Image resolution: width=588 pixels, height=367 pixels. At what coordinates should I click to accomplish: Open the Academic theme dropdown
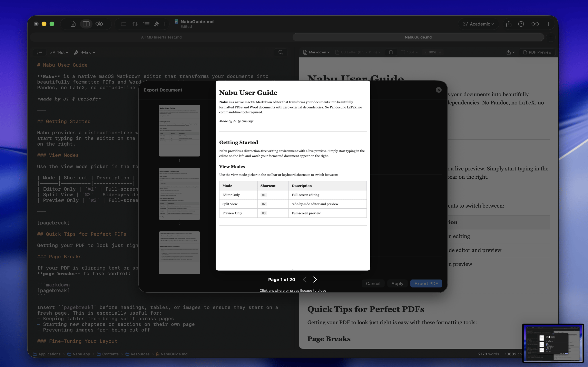coord(478,24)
